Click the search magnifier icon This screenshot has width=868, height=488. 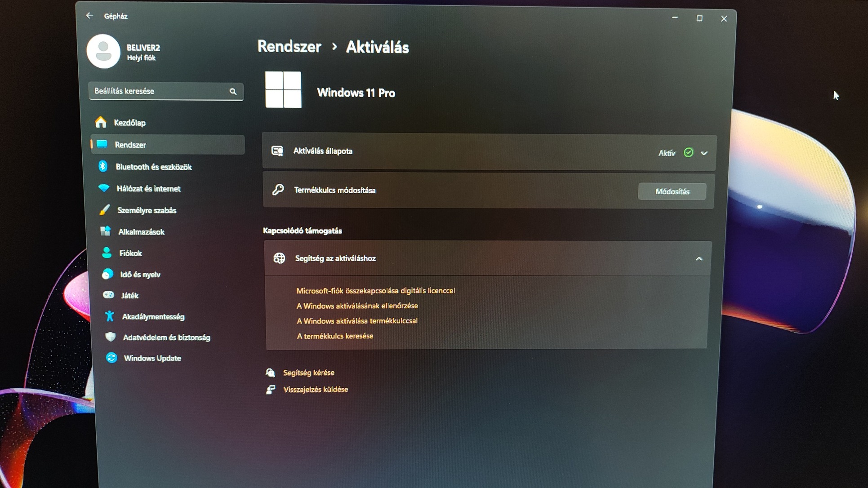point(233,92)
